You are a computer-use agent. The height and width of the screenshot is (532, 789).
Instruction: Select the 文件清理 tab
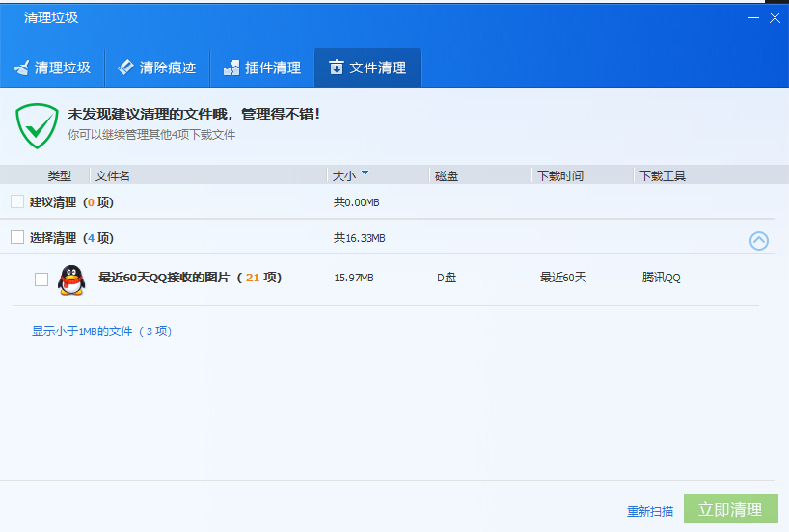point(367,67)
